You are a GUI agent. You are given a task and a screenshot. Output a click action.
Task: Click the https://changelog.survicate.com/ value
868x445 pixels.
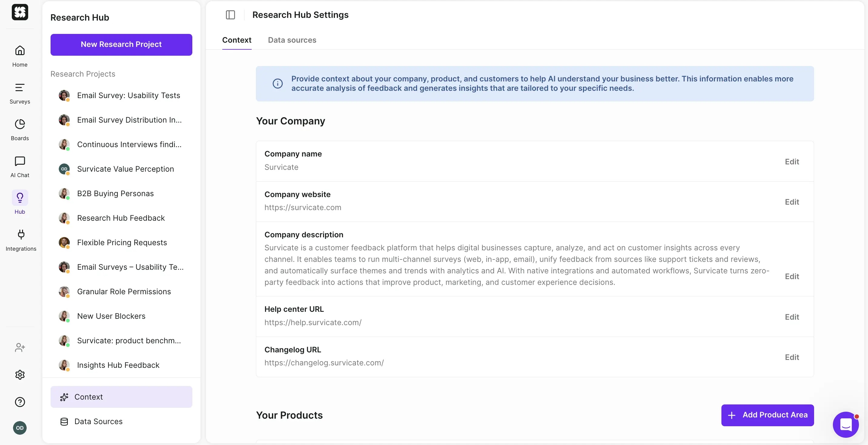coord(324,363)
